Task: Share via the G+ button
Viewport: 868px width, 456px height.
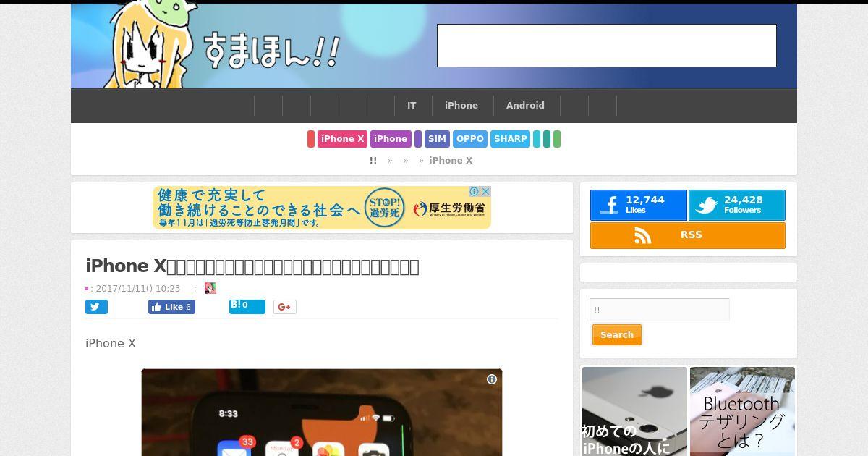Action: tap(284, 307)
